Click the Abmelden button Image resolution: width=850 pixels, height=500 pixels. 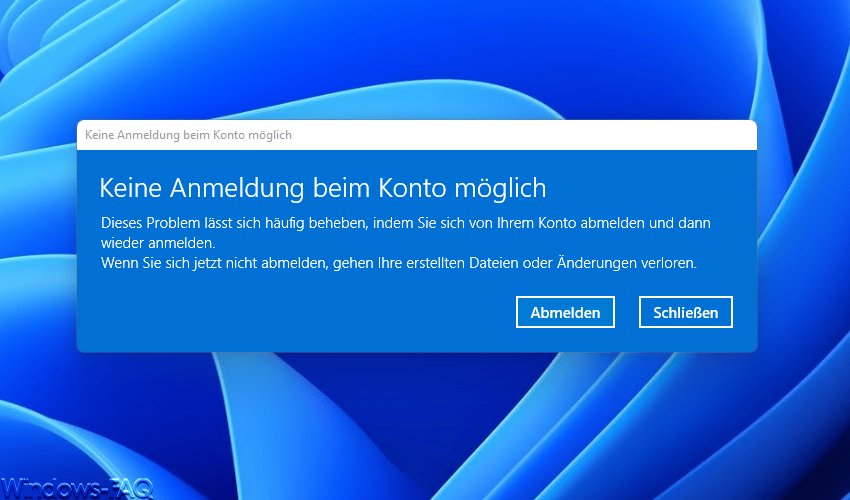[565, 312]
